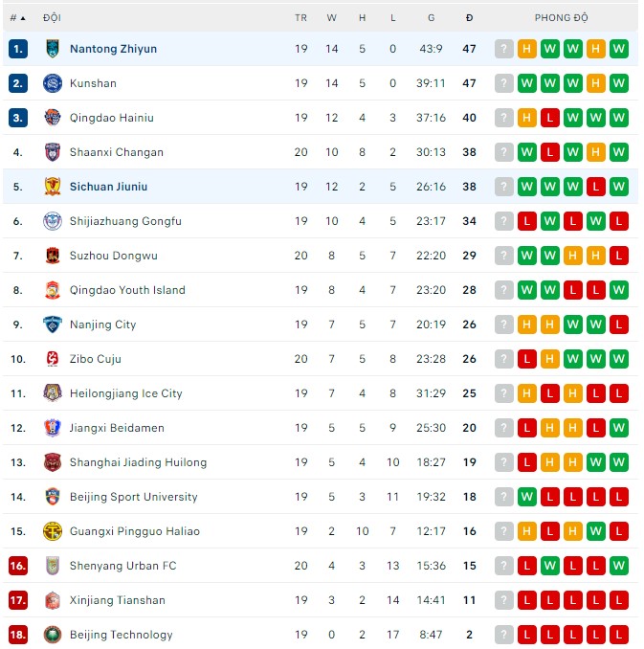644x649 pixels.
Task: Open the Qingdao Hainiu team logo
Action: [x=53, y=118]
